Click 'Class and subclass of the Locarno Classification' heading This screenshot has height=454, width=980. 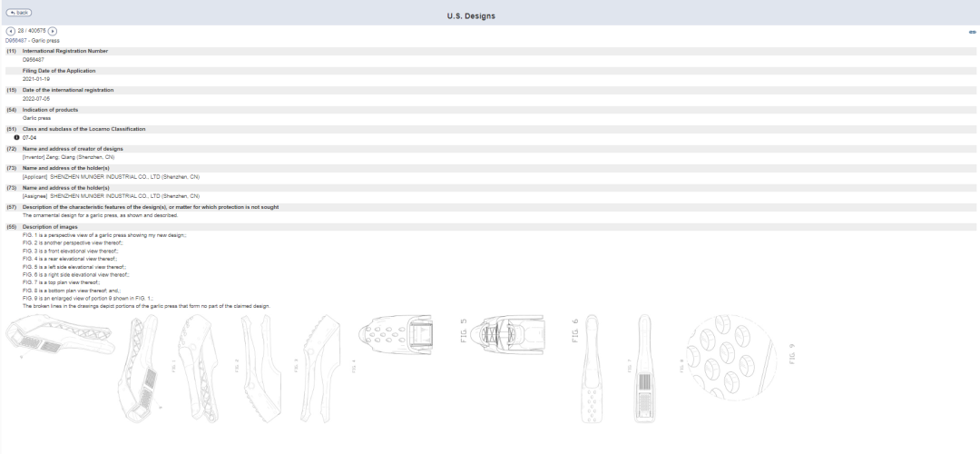(83, 129)
